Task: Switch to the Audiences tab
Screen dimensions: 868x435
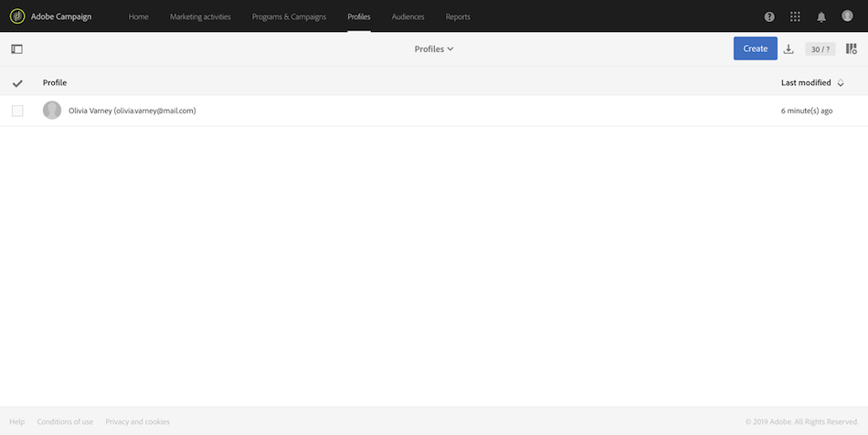Action: 408,16
